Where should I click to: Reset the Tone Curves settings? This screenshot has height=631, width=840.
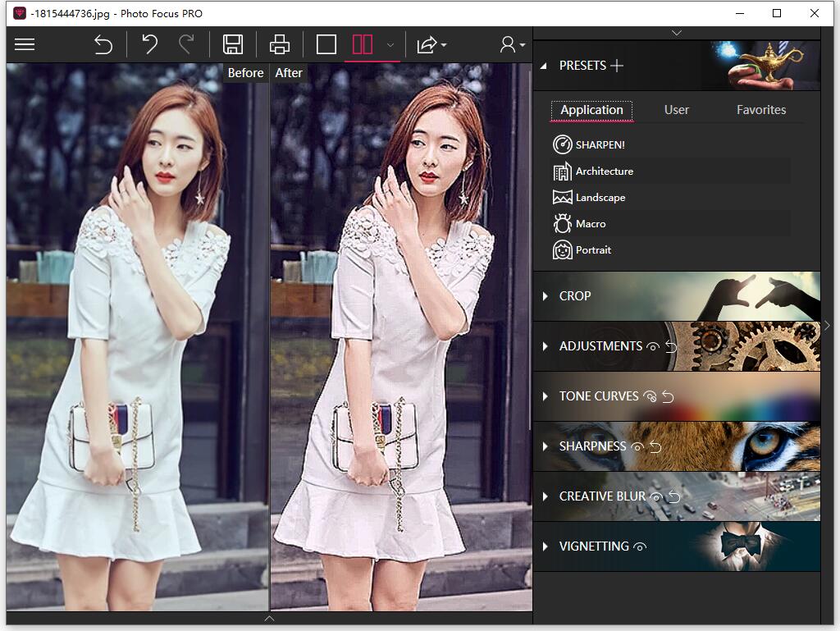pyautogui.click(x=668, y=397)
